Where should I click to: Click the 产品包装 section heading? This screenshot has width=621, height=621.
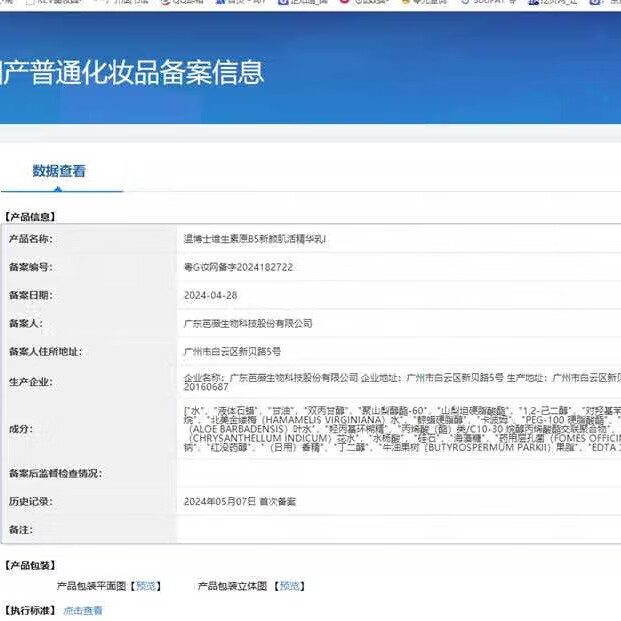click(x=30, y=565)
